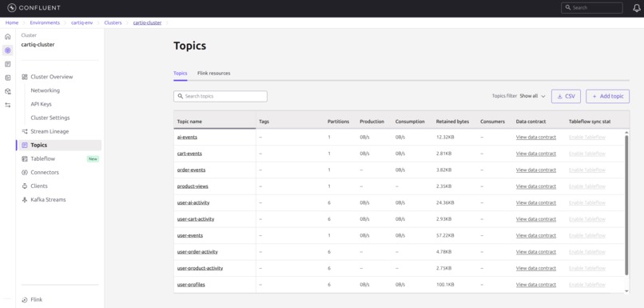Open the ai-events topic
The height and width of the screenshot is (308, 644).
tap(187, 138)
